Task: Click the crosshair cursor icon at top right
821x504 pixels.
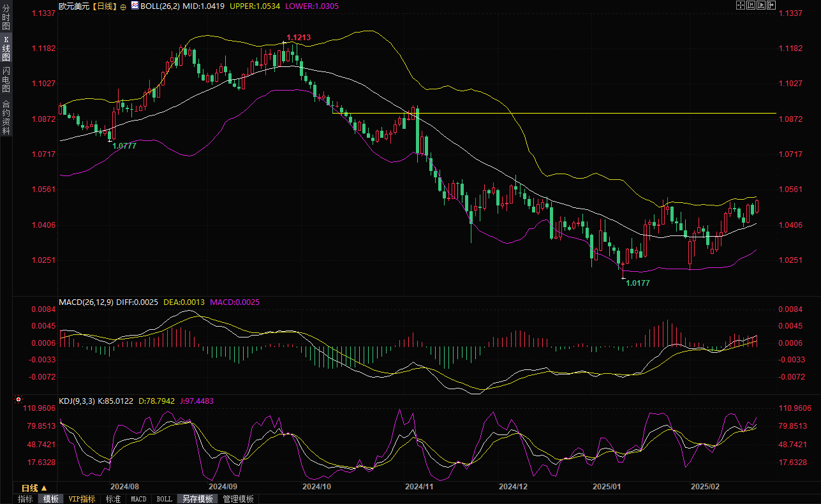Action: (741, 5)
